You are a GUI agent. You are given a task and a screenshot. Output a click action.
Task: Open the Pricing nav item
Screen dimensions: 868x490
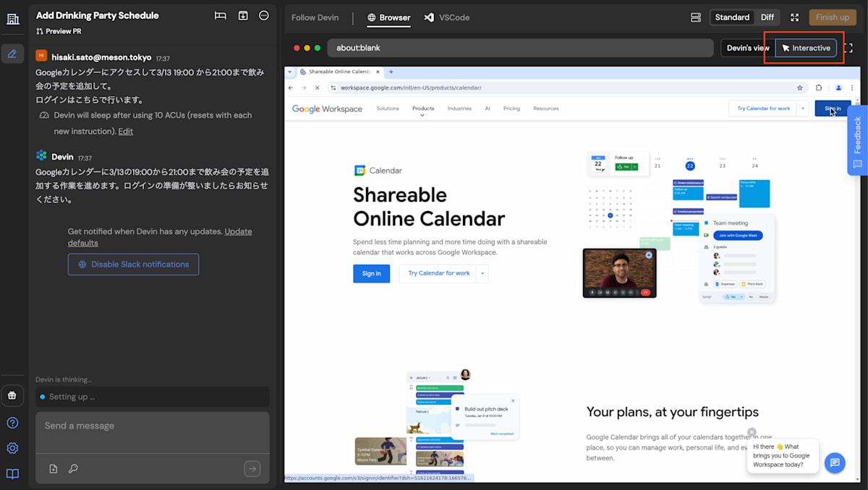(x=511, y=108)
